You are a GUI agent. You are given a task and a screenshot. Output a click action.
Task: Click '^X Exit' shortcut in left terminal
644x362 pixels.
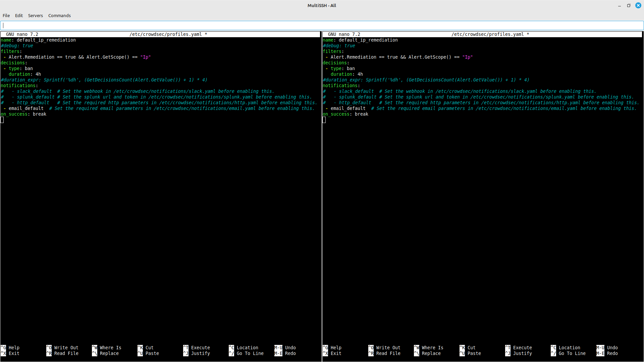pyautogui.click(x=10, y=353)
